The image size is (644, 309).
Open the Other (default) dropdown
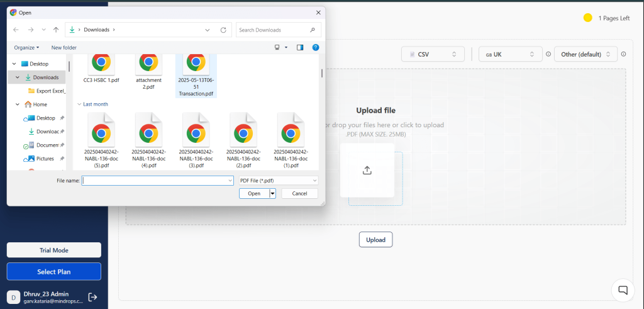(586, 54)
